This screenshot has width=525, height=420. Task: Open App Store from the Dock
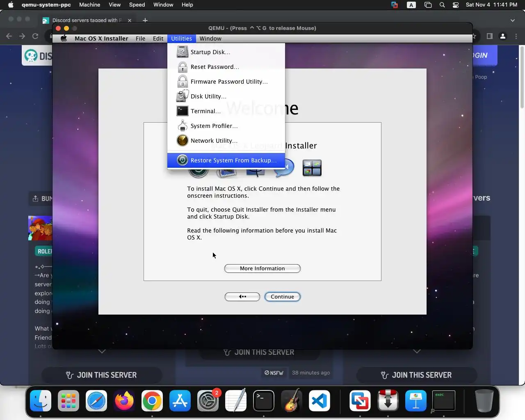pos(180,400)
